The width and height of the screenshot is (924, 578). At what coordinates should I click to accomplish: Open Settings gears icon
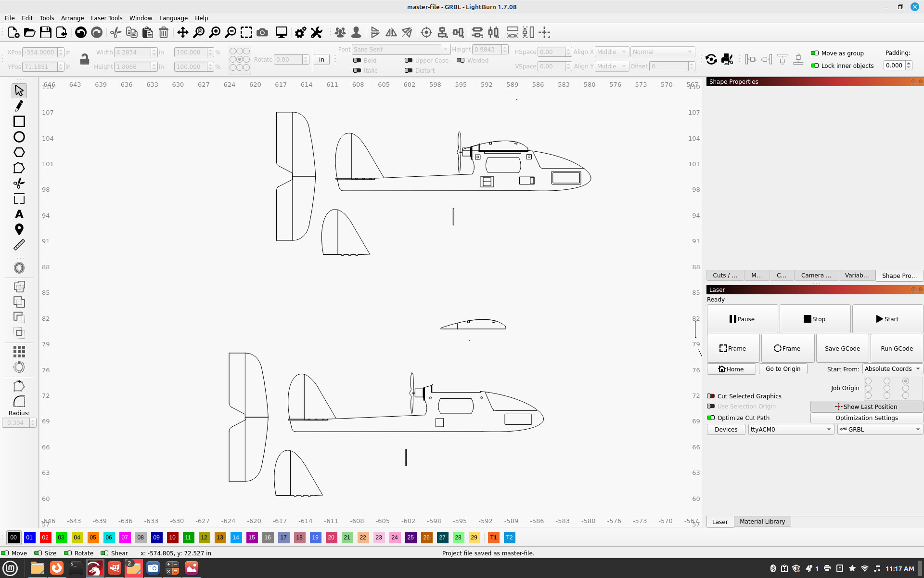[300, 32]
